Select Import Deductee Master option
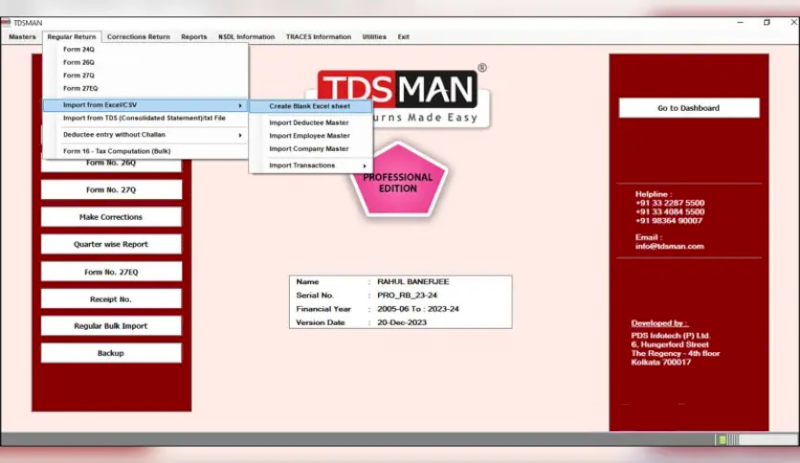800x463 pixels. pyautogui.click(x=311, y=123)
